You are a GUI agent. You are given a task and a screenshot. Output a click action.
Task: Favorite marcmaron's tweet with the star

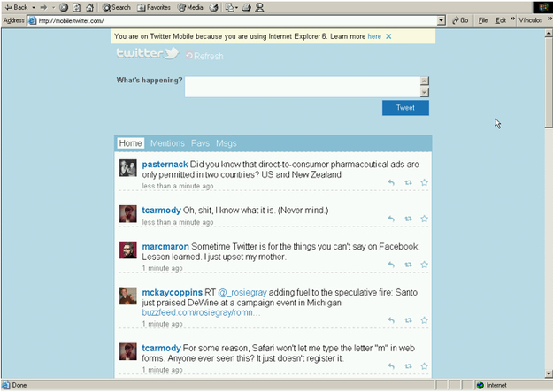[x=425, y=265]
